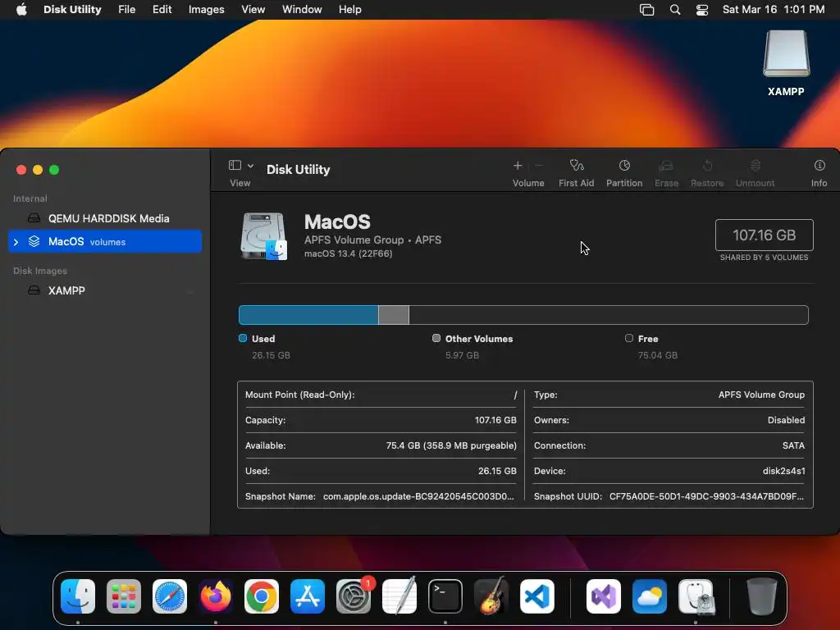Click the blue Used segment of the usage bar
This screenshot has height=630, width=840.
[x=308, y=315]
